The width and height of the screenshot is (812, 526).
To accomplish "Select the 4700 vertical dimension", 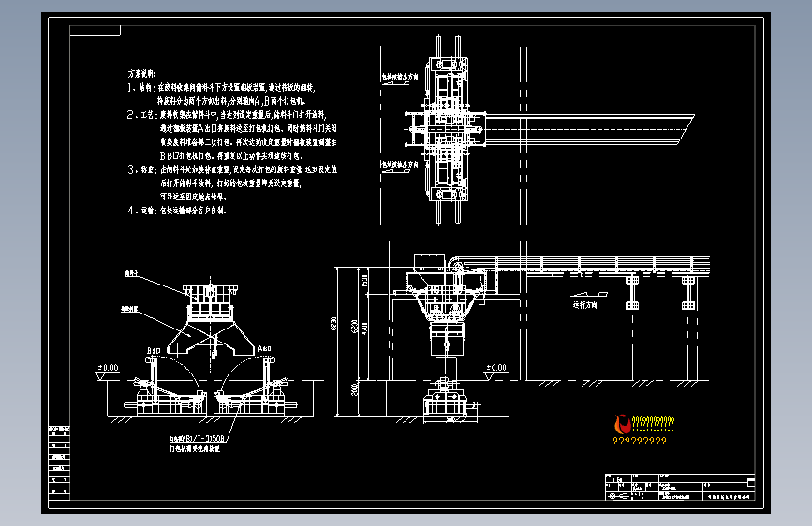I will (x=364, y=329).
